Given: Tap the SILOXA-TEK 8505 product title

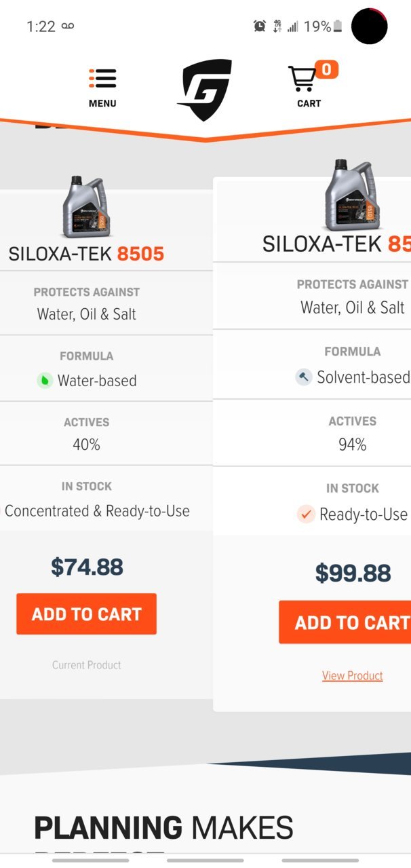Looking at the screenshot, I should tap(86, 254).
